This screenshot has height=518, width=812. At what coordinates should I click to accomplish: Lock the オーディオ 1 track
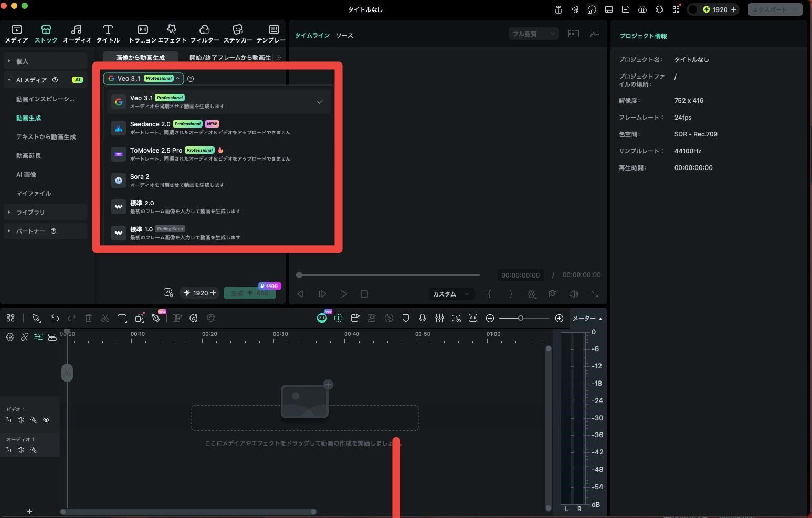coord(8,450)
